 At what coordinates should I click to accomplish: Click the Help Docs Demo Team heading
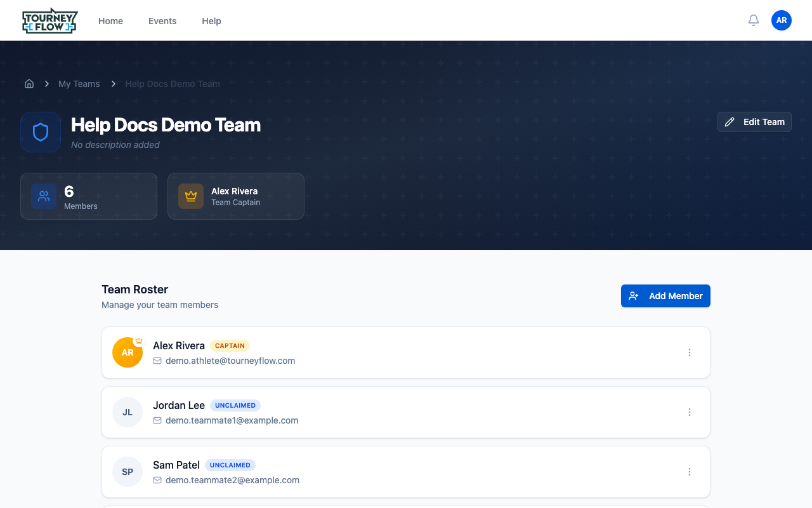tap(166, 125)
